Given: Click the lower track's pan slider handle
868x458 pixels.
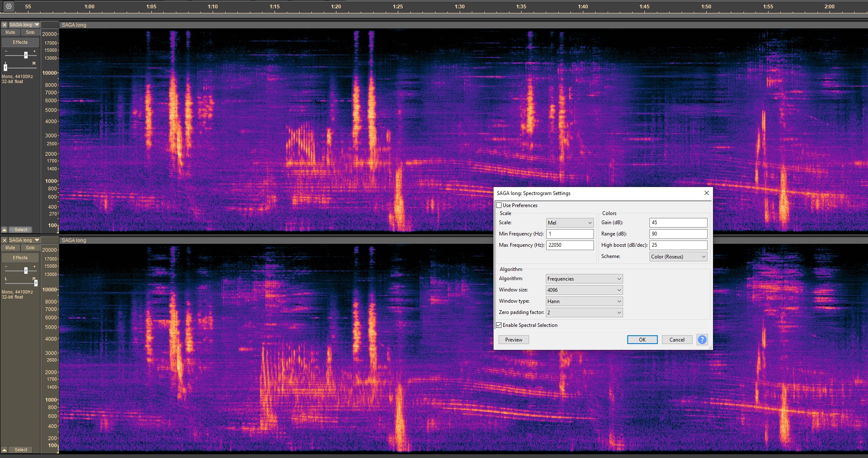Looking at the screenshot, I should coord(36,283).
